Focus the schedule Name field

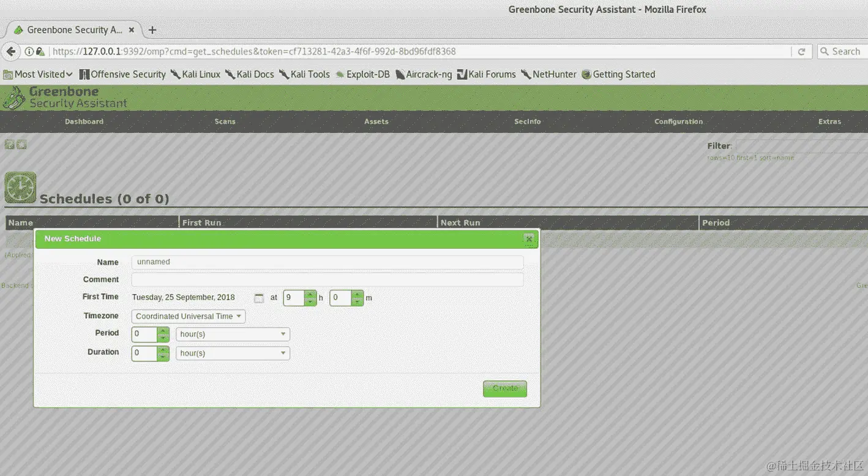(327, 262)
